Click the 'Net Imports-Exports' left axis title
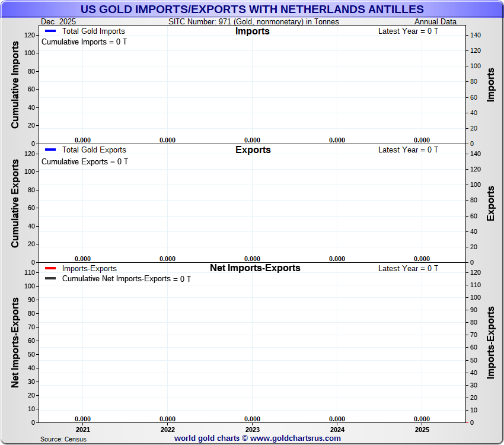Screen dimensions: 504x445 tap(15, 342)
